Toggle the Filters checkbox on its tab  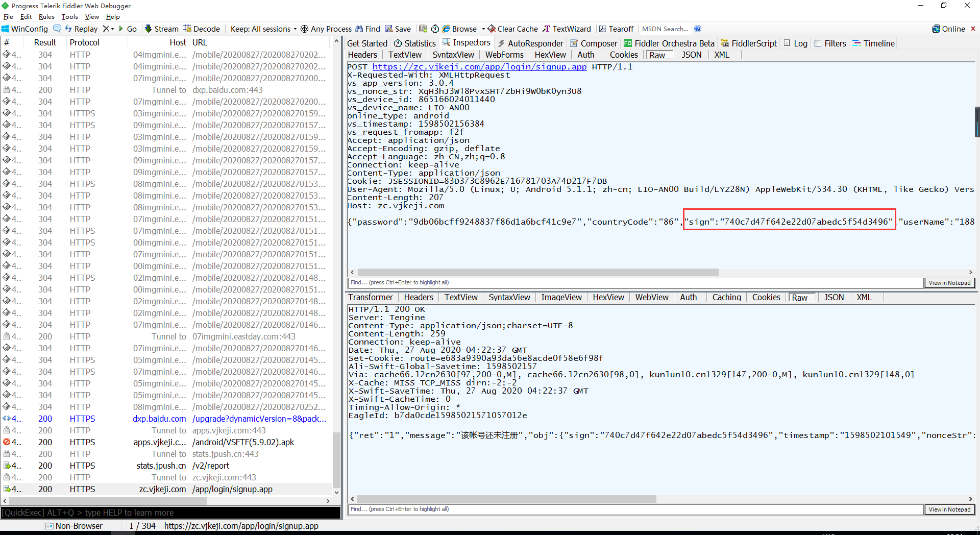click(818, 43)
